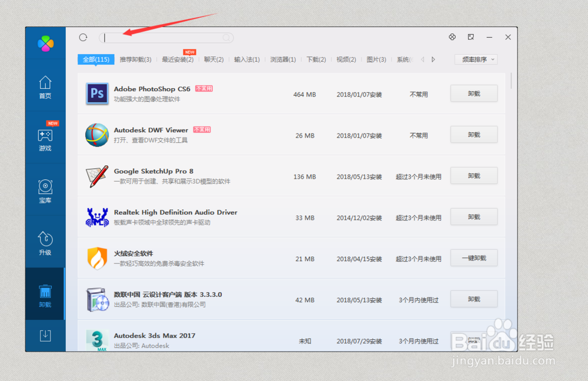Open the skin theme icon in title bar
The image size is (588, 381).
click(x=452, y=37)
